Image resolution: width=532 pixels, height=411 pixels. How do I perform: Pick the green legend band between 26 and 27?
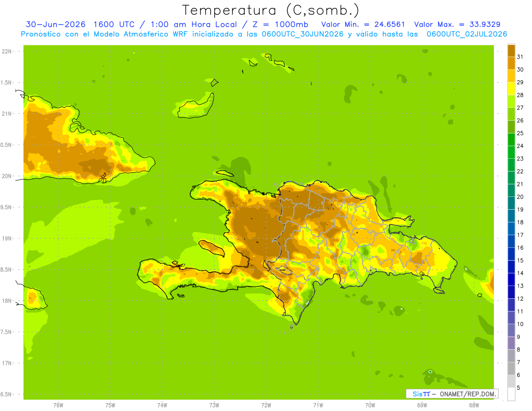coord(511,114)
